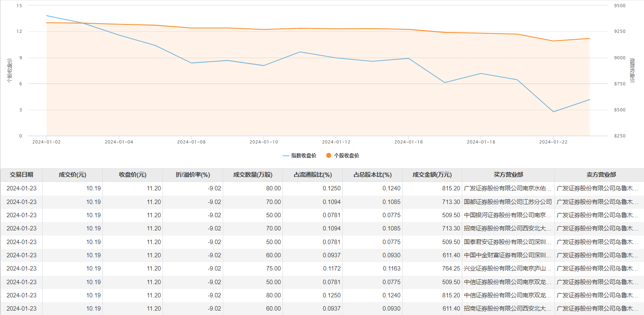Click buyer 广发证券股份有限公司南京水佑… cell
The image size is (644, 315).
(508, 188)
